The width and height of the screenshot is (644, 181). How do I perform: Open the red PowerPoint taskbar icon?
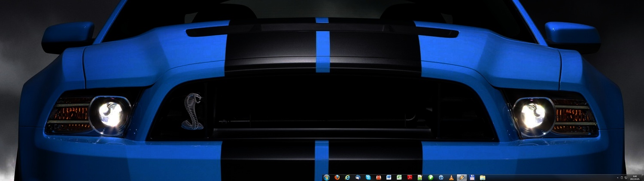(379, 178)
